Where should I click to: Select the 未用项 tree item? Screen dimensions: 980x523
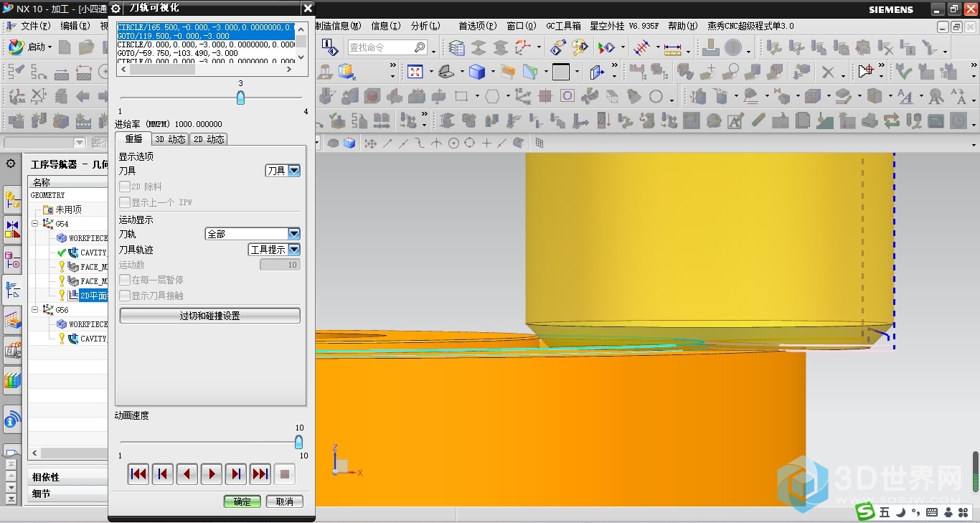pyautogui.click(x=69, y=209)
